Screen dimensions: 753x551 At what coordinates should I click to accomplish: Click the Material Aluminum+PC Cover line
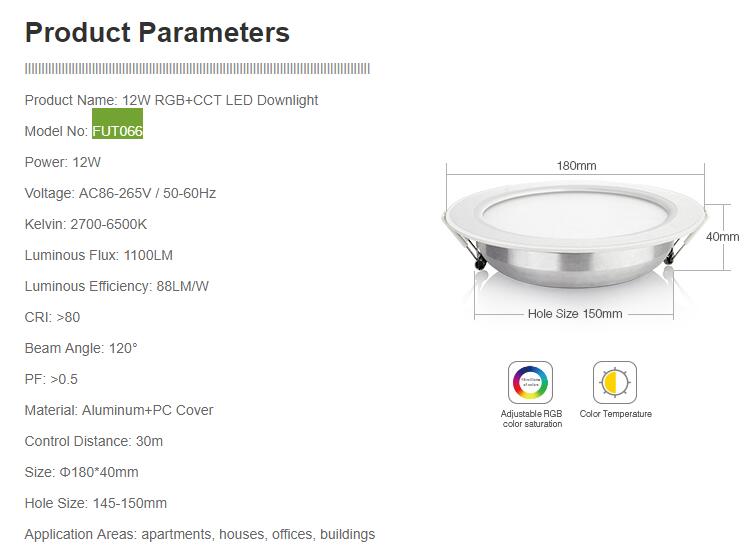(118, 410)
